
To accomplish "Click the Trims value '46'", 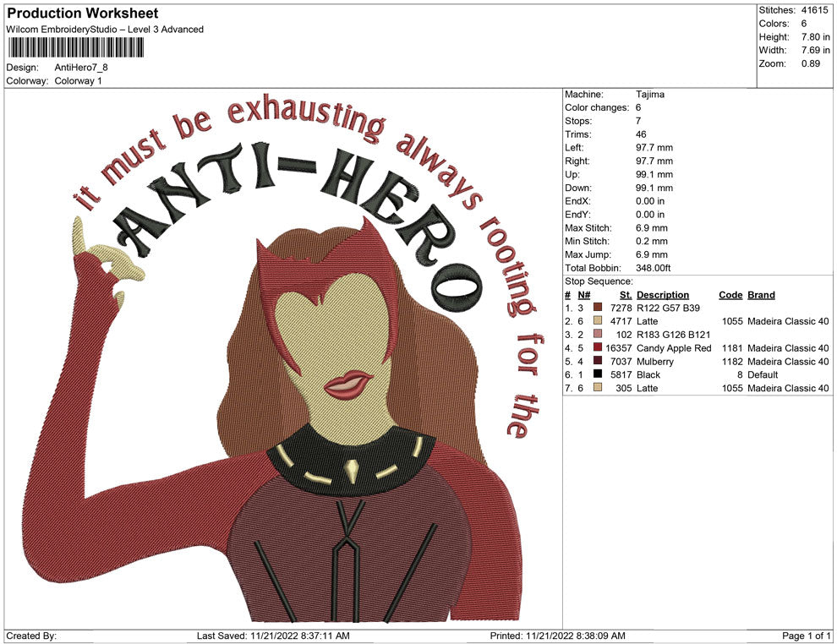I will point(641,134).
